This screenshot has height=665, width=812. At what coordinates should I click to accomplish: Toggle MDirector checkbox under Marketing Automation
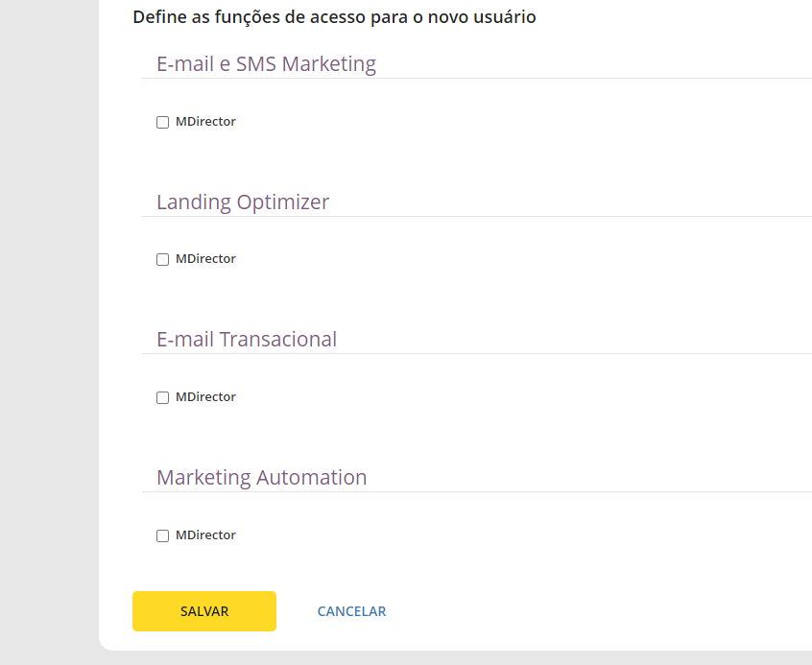[x=163, y=536]
